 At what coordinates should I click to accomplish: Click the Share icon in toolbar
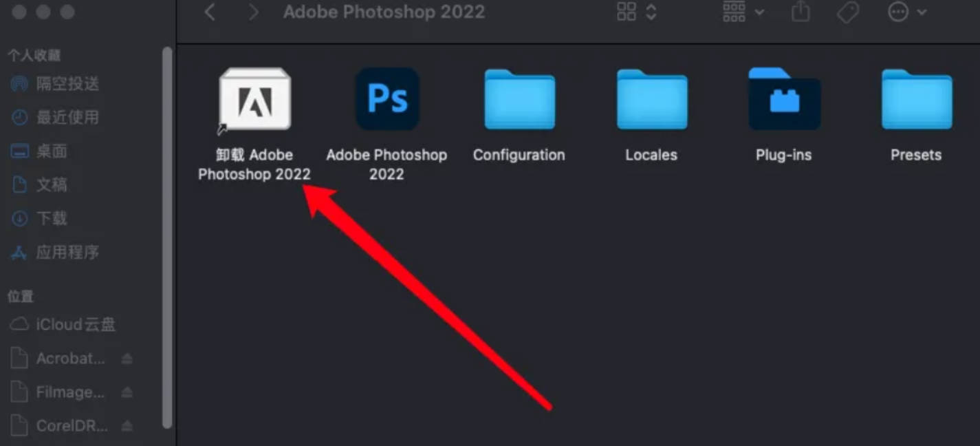point(801,12)
